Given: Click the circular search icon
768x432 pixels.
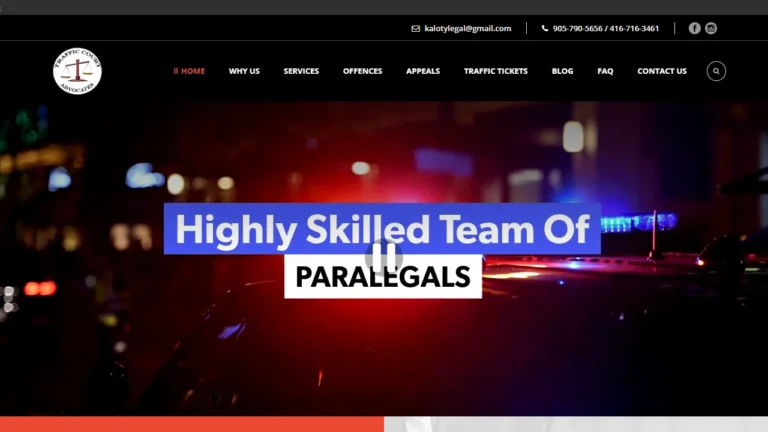Looking at the screenshot, I should coord(716,71).
